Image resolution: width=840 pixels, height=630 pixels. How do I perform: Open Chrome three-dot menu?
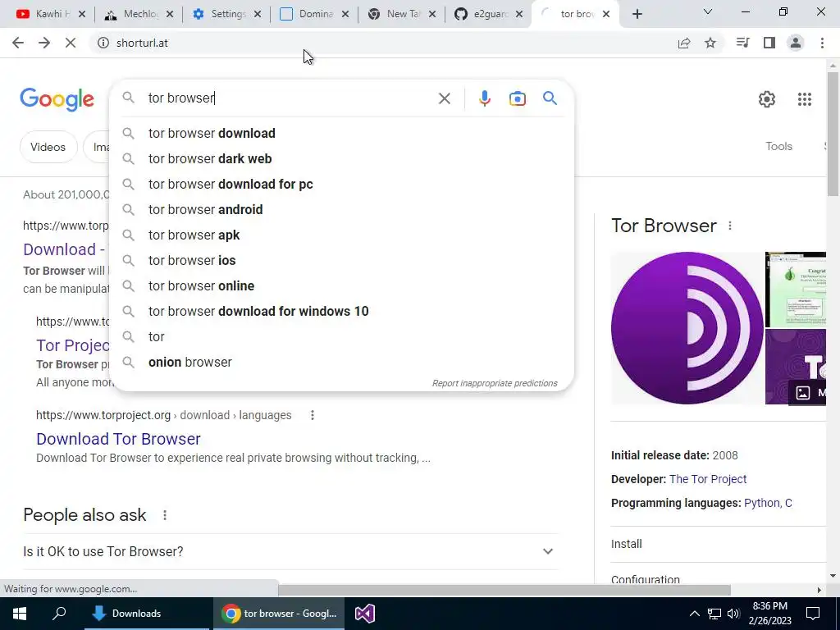(822, 43)
